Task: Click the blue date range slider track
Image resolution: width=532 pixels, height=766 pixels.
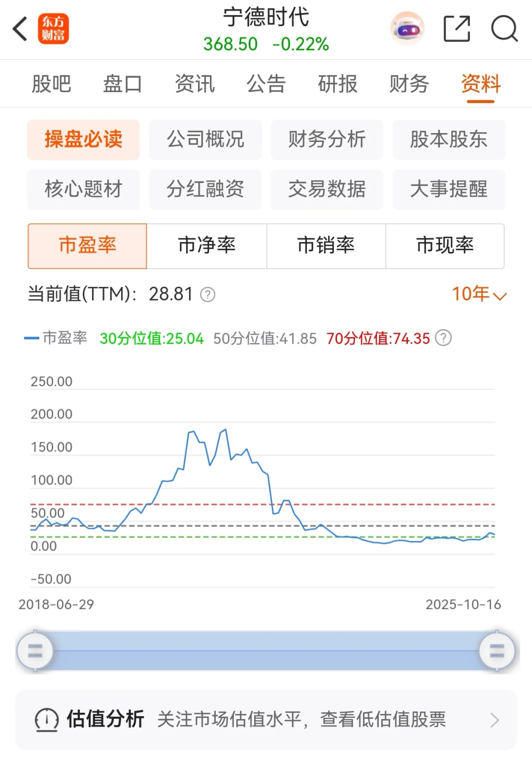Action: (266, 651)
